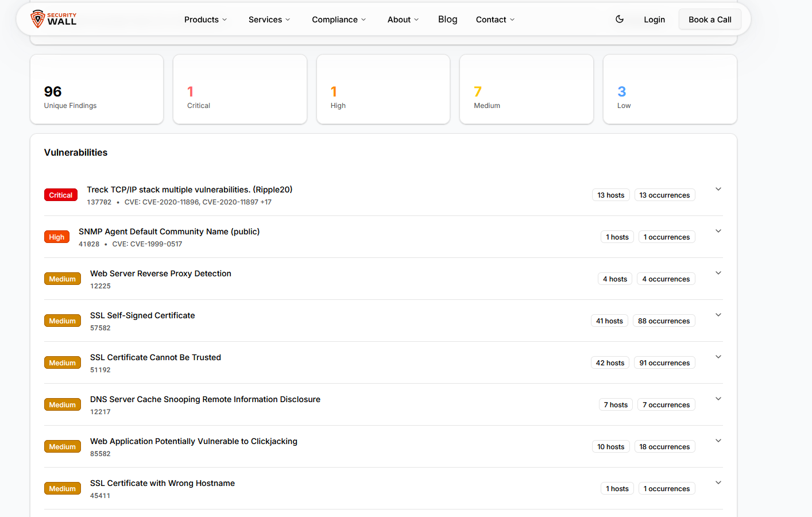Open the Products dropdown menu
This screenshot has height=517, width=812.
pyautogui.click(x=206, y=20)
